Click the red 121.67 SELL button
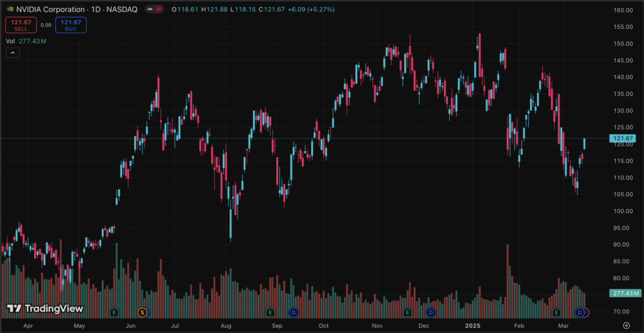Image resolution: width=644 pixels, height=333 pixels. pyautogui.click(x=21, y=25)
